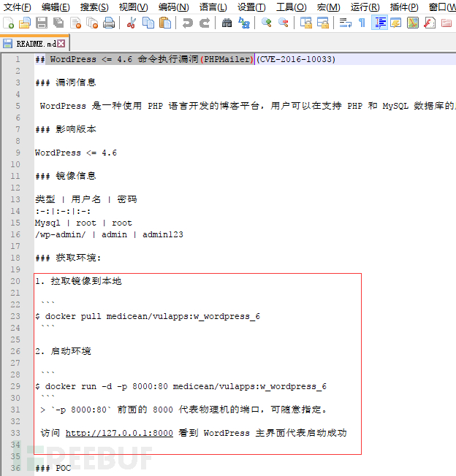Click the '/wp-admin/ | admin | admin123' row

coord(109,234)
